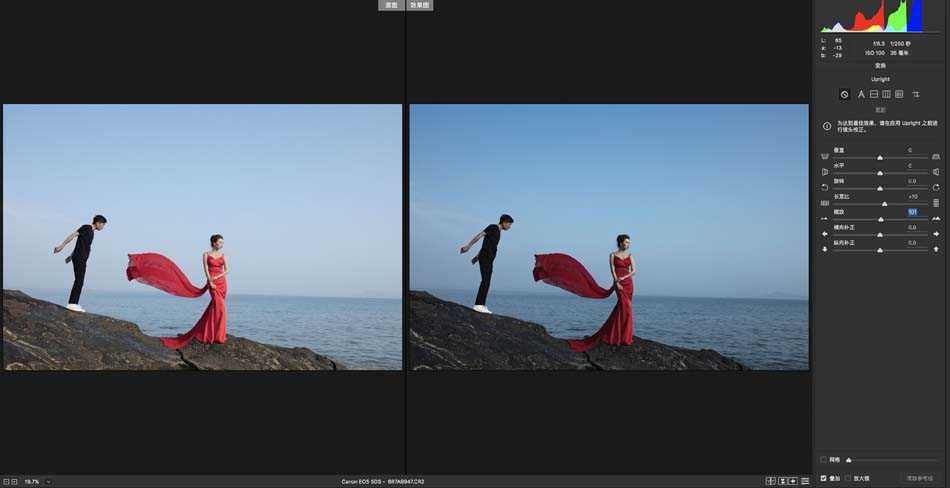Apply Upright Vertical correction icon
The width and height of the screenshot is (950, 488).
click(x=886, y=94)
